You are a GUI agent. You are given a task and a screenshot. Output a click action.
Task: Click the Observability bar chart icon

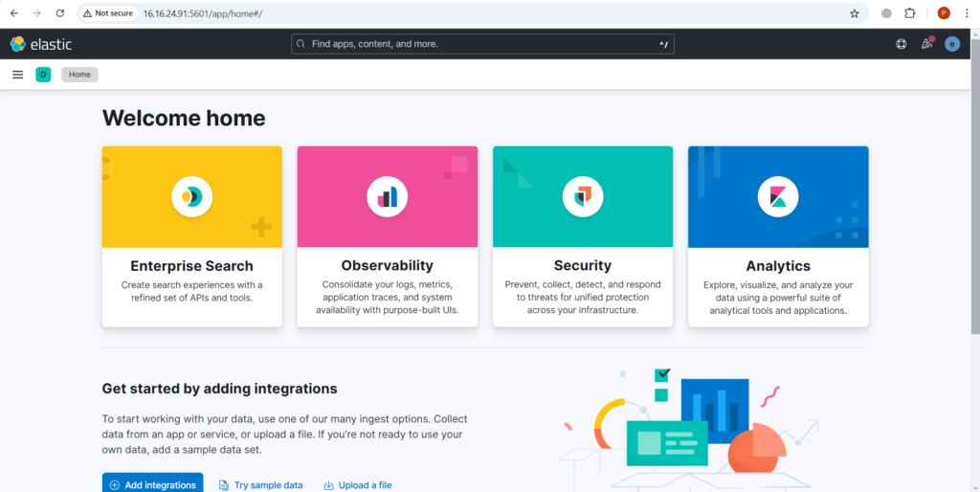(x=387, y=197)
